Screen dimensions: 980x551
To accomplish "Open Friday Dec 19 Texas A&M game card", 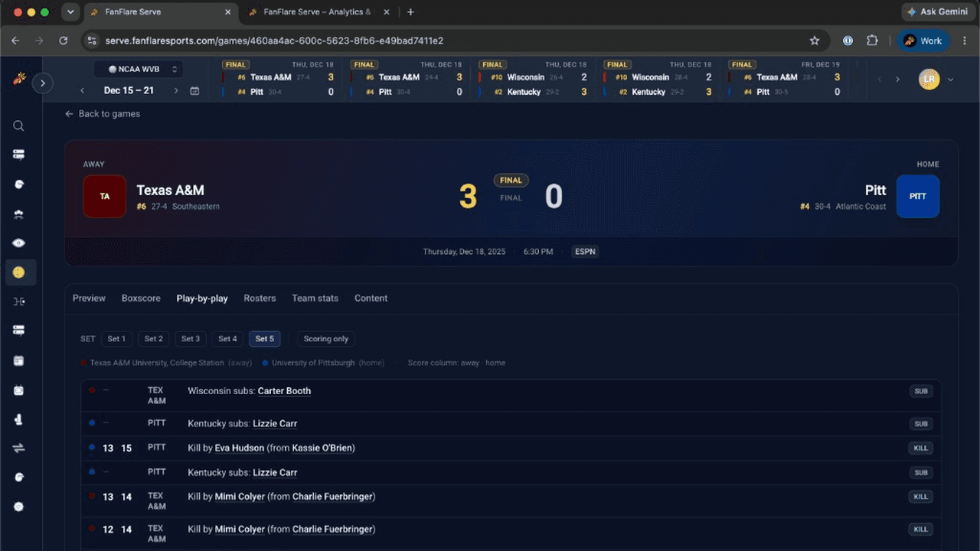I will 784,79.
